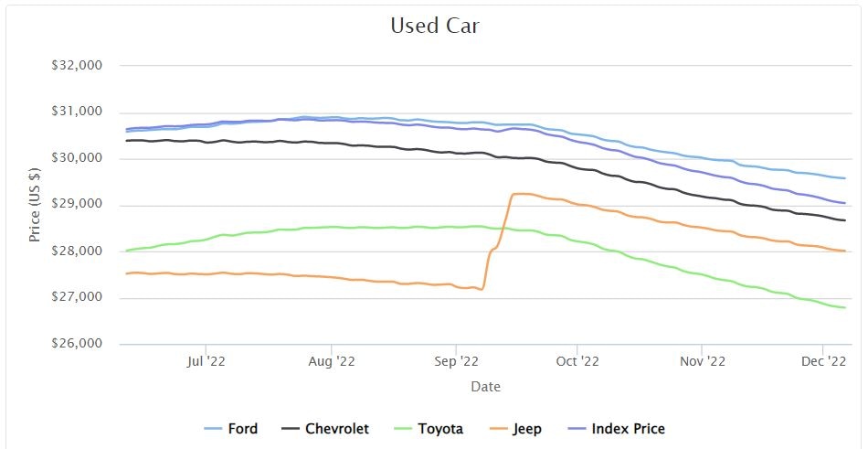This screenshot has width=868, height=449.
Task: Click the Nov '22 date label
Action: (702, 362)
